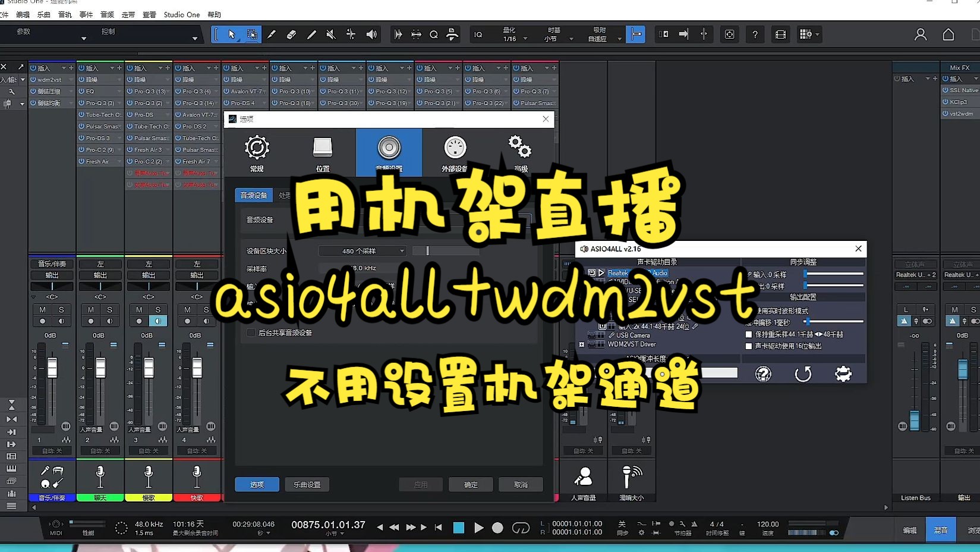Mute mixer channel 1 音乐/伴奏
Screen dimensions: 980x552
(x=43, y=310)
